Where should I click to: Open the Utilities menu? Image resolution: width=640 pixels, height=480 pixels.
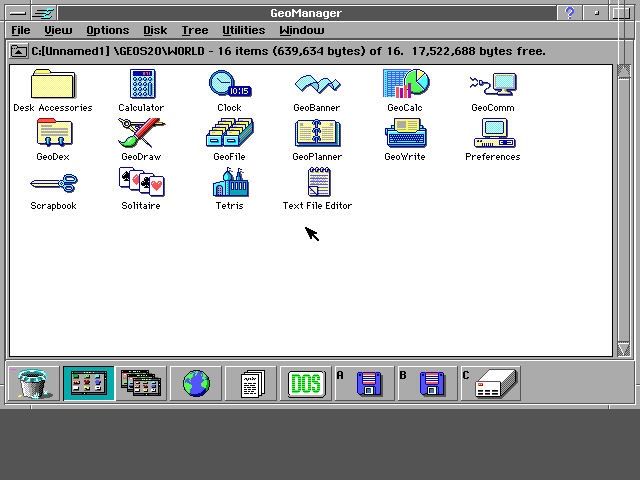click(x=243, y=31)
